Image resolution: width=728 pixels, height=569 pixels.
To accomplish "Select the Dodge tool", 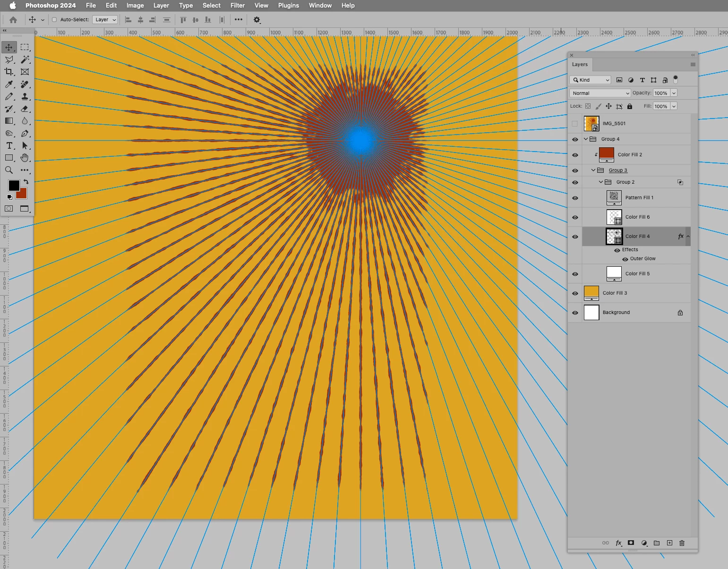I will (9, 133).
